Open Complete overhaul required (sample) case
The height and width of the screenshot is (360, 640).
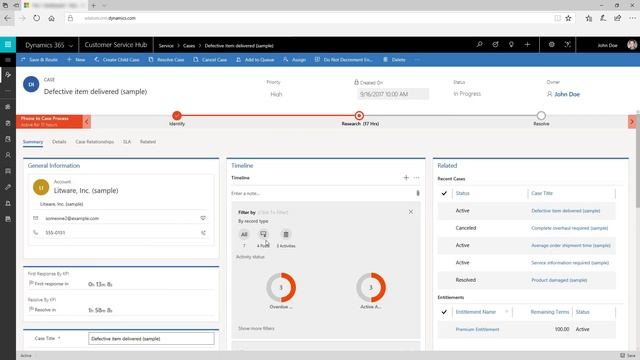[569, 228]
